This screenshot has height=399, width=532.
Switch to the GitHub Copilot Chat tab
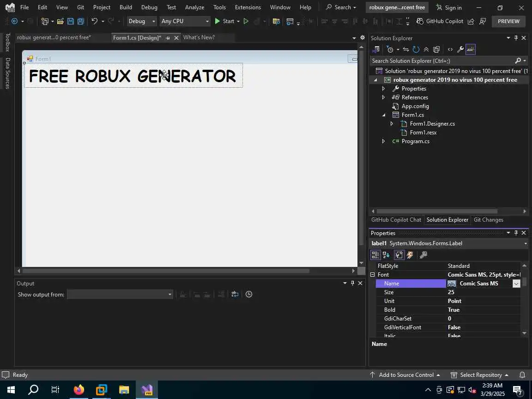click(x=396, y=220)
